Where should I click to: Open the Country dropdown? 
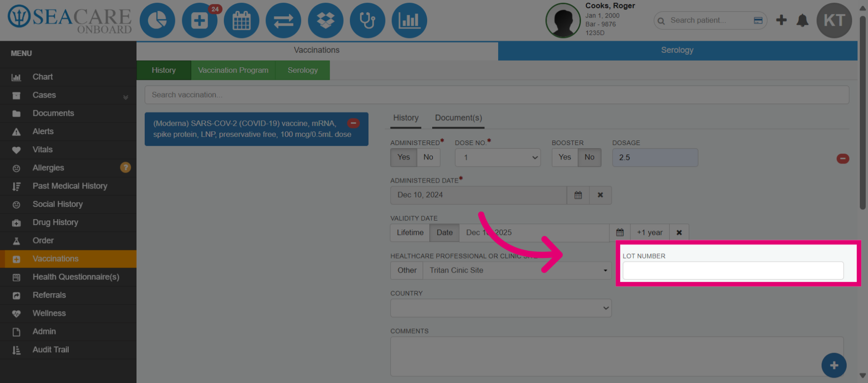click(501, 308)
